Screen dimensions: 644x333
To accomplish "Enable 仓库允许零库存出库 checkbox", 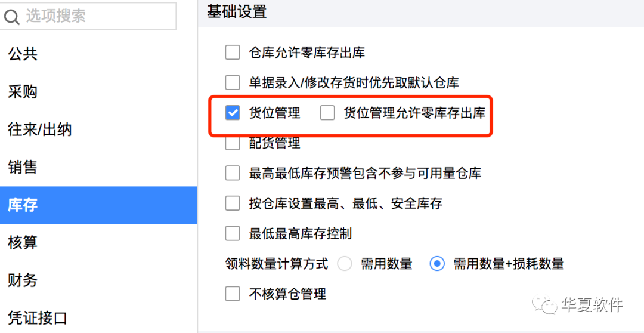I will (x=233, y=53).
